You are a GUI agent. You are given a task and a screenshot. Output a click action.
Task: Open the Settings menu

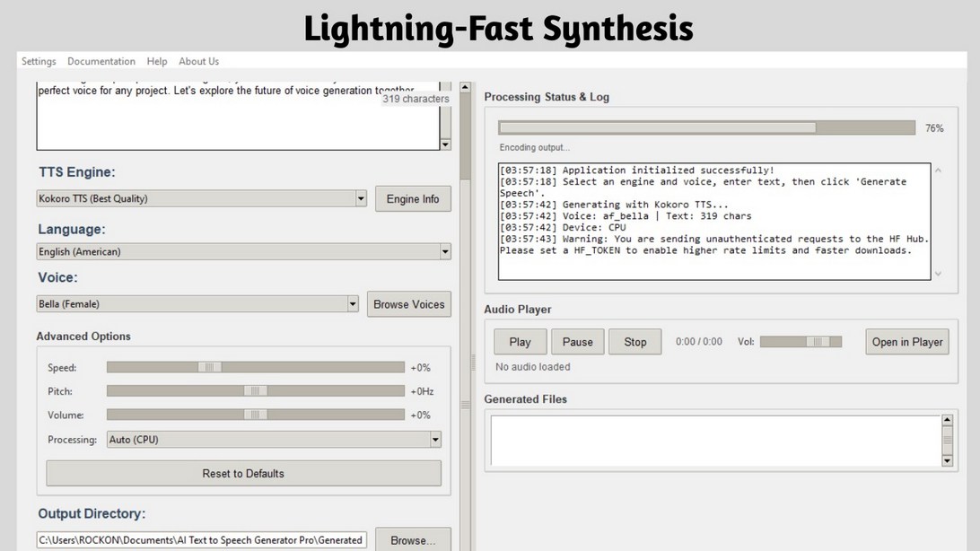coord(39,61)
